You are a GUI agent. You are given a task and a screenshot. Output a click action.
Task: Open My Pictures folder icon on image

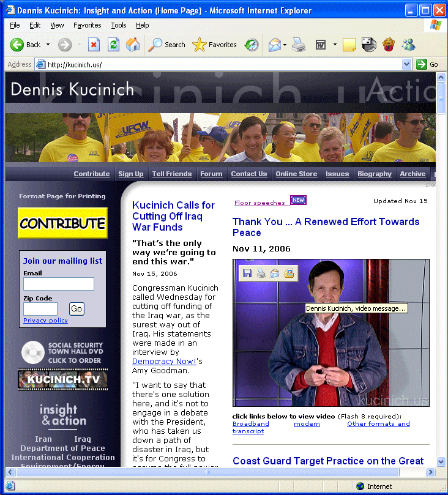[289, 273]
